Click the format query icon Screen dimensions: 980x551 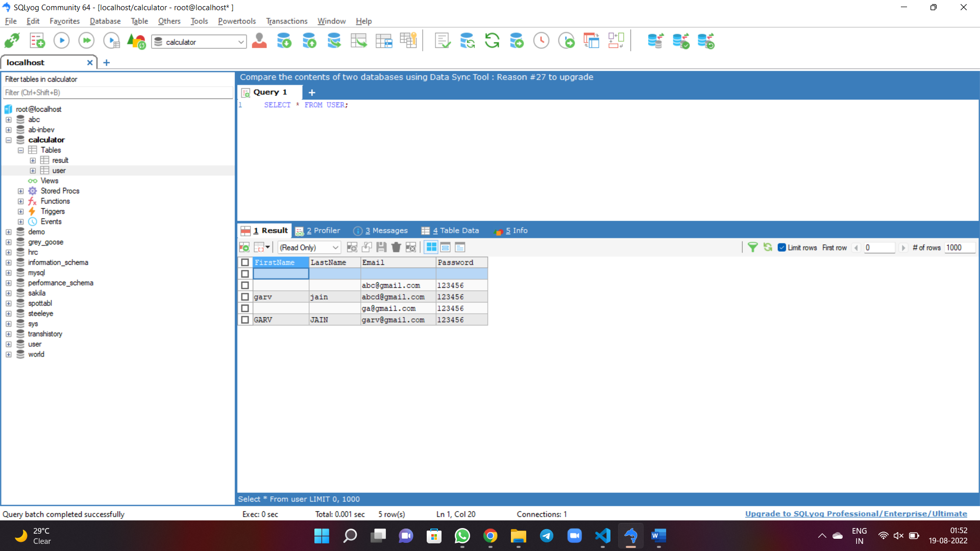click(443, 41)
